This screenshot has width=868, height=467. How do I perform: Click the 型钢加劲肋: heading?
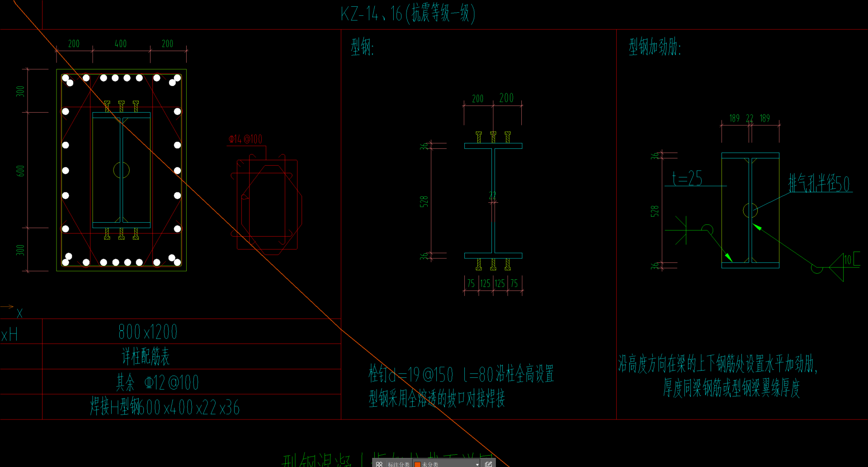[655, 47]
